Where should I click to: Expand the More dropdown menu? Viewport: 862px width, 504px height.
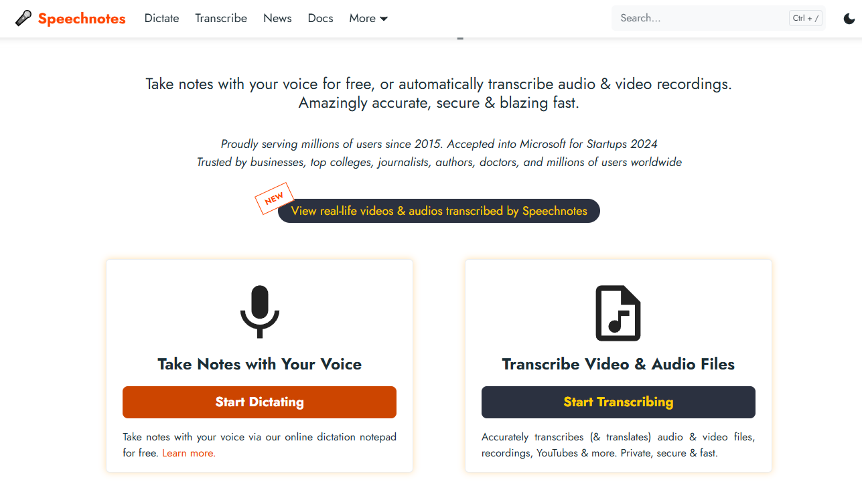[x=368, y=18]
